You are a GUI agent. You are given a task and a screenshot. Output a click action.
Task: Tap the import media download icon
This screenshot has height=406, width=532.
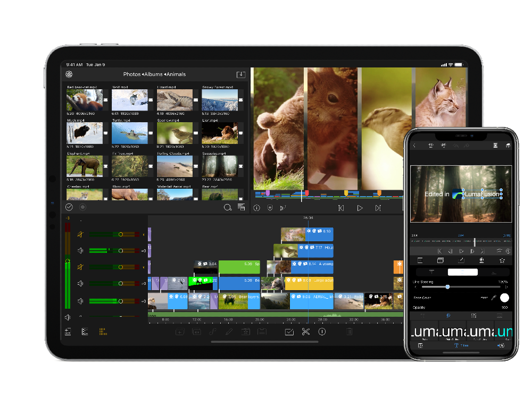click(x=241, y=74)
